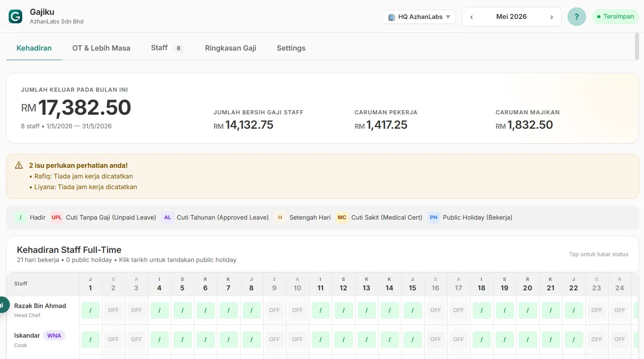Toggle Razak's OFF status on day 2

(x=113, y=310)
